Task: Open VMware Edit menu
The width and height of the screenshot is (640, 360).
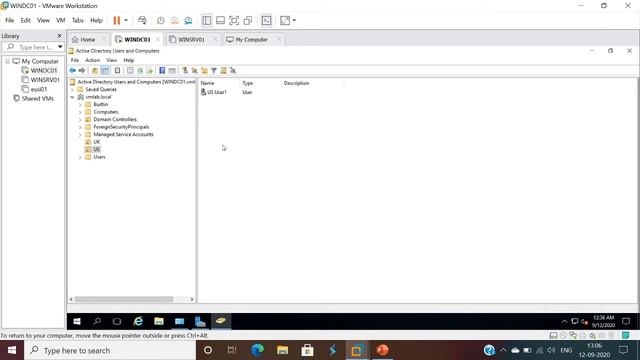Action: click(25, 20)
